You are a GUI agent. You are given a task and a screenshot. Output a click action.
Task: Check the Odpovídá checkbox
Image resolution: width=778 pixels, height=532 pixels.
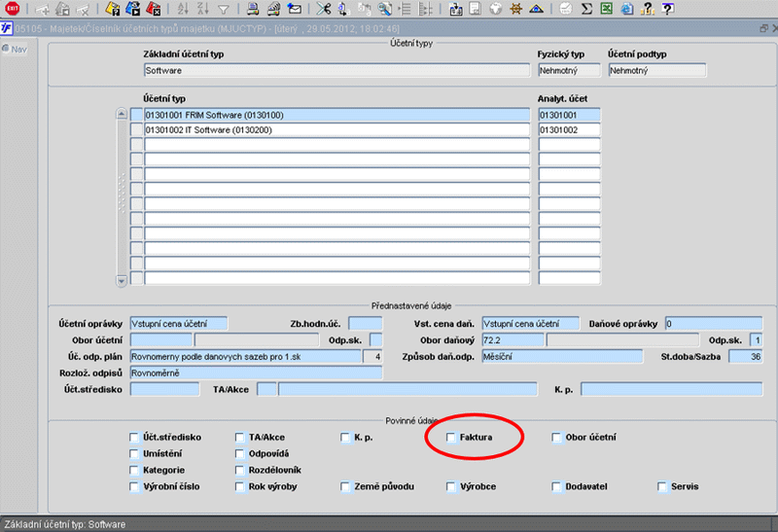pyautogui.click(x=239, y=453)
